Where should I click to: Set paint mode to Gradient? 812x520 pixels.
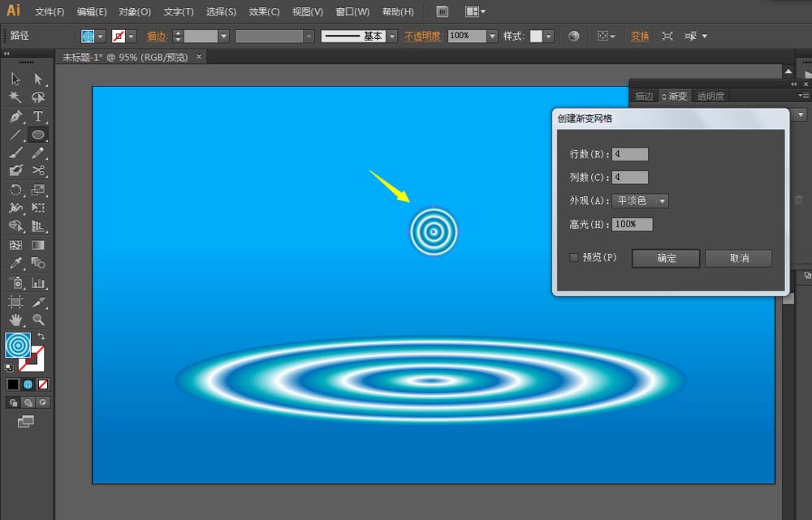click(28, 385)
